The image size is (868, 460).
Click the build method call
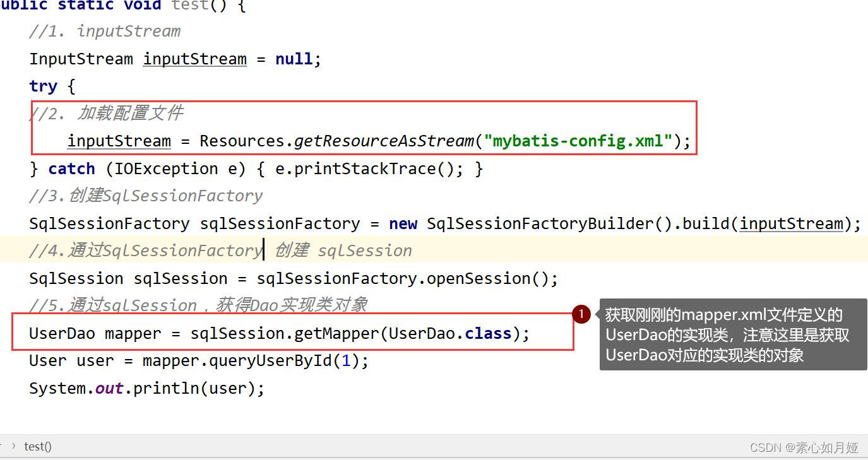coord(706,223)
